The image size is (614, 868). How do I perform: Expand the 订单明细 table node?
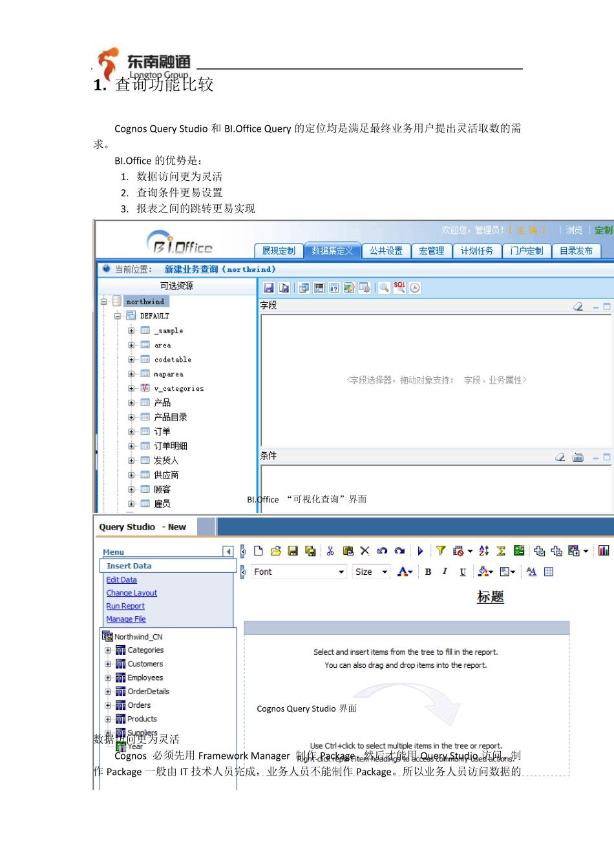[131, 446]
